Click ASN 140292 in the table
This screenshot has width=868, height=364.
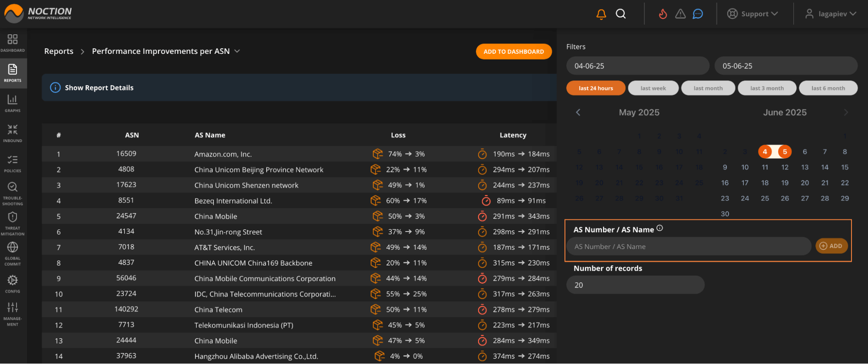coord(126,309)
